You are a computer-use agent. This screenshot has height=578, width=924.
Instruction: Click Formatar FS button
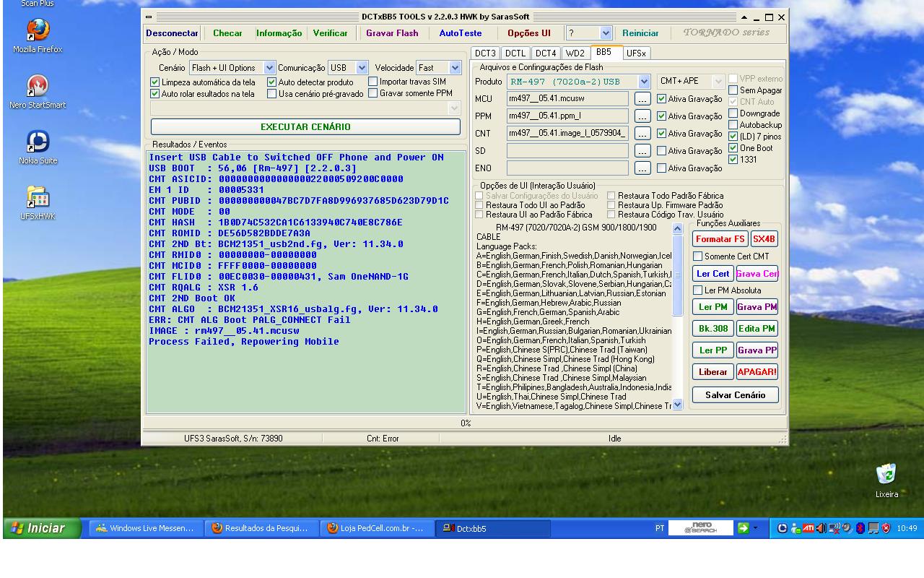pyautogui.click(x=720, y=239)
